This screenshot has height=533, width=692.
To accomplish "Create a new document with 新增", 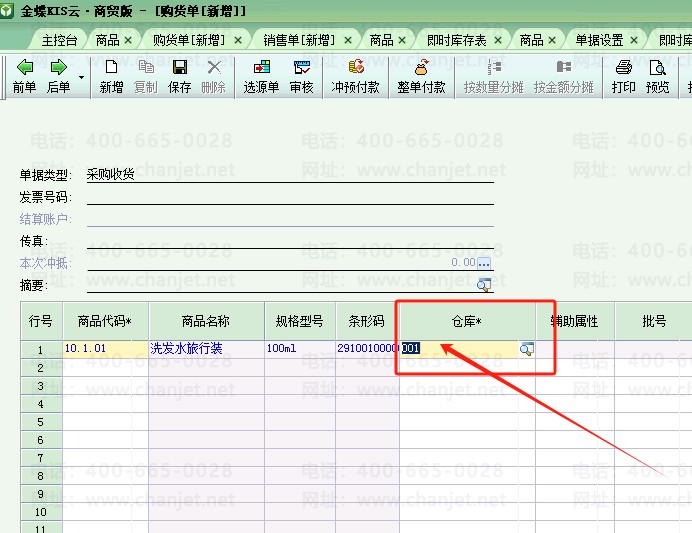I will [111, 76].
